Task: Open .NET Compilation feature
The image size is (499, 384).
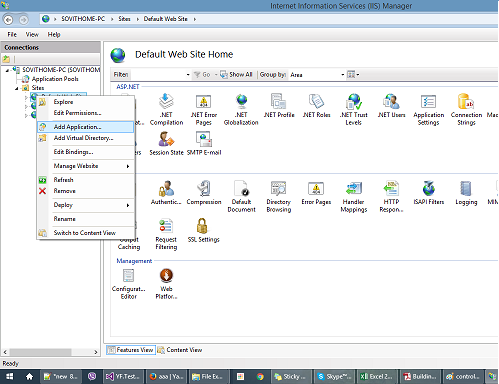Action: tap(166, 109)
